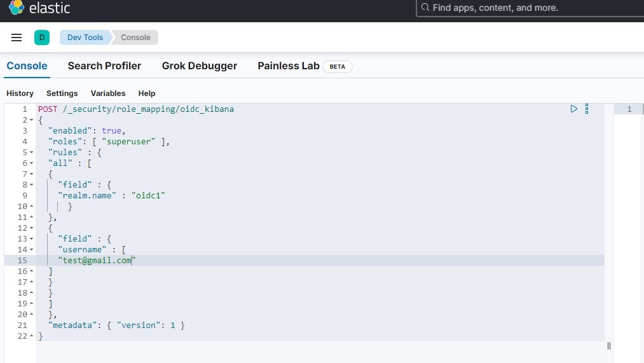
Task: Open console History
Action: tap(20, 93)
